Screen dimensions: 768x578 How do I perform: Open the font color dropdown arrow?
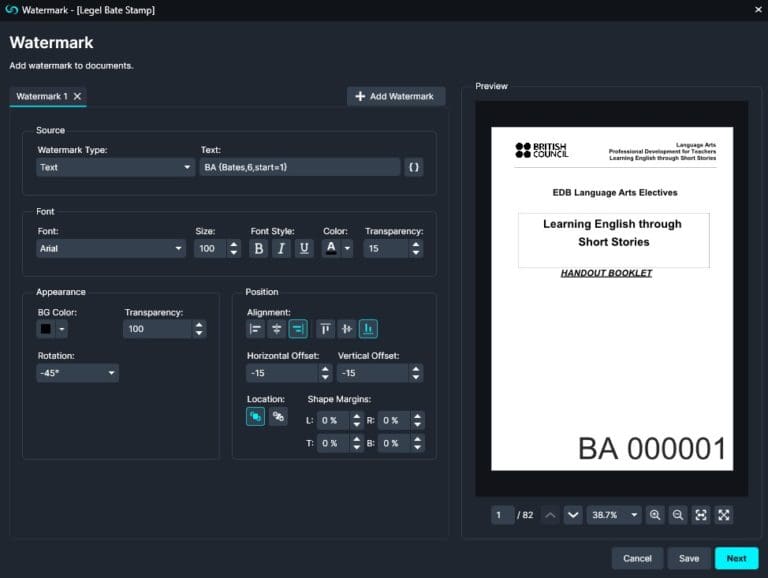pos(347,248)
